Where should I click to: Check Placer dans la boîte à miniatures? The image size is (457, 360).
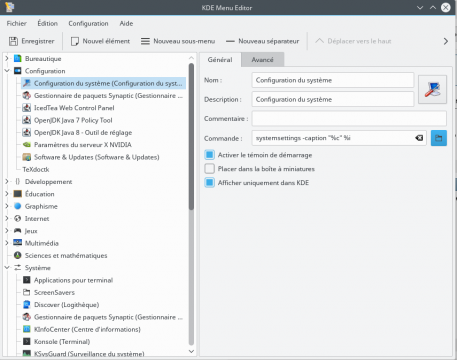pos(209,169)
